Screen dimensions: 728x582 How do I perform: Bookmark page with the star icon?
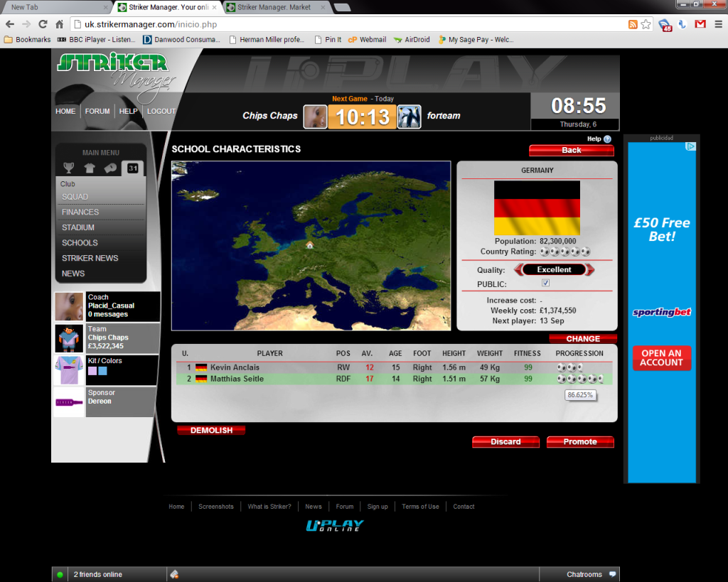click(x=646, y=24)
